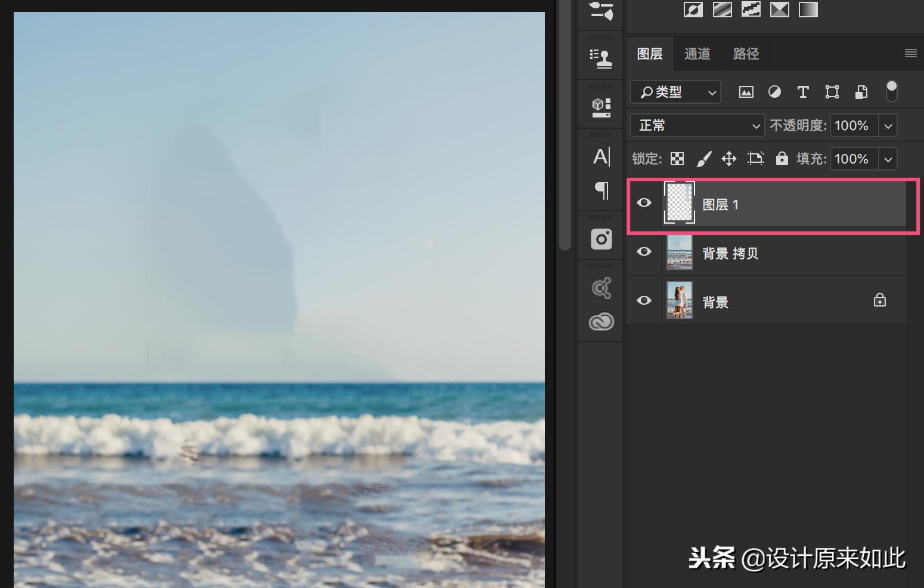Select the 背景 拷贝 layer thumbnail
Image resolution: width=924 pixels, height=588 pixels.
(680, 252)
